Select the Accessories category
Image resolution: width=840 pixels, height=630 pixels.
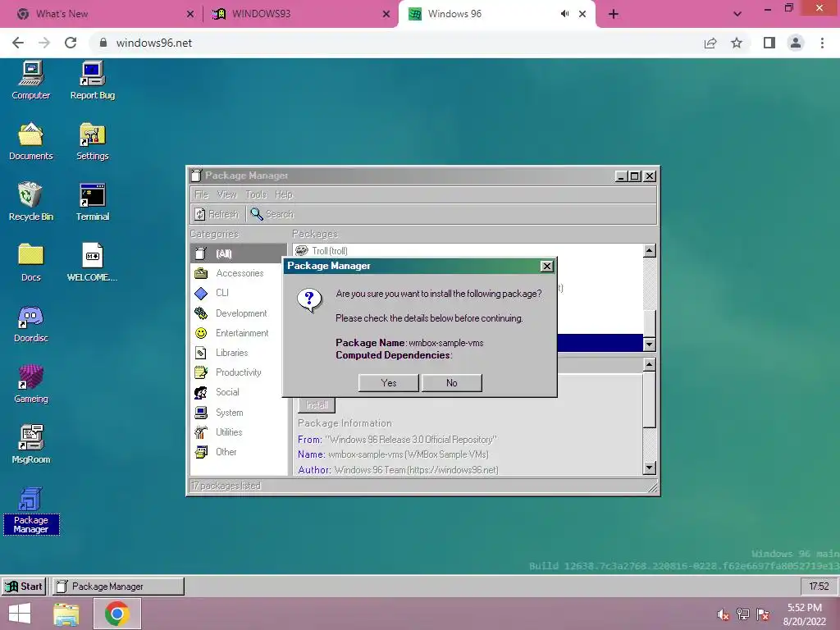[x=239, y=273]
